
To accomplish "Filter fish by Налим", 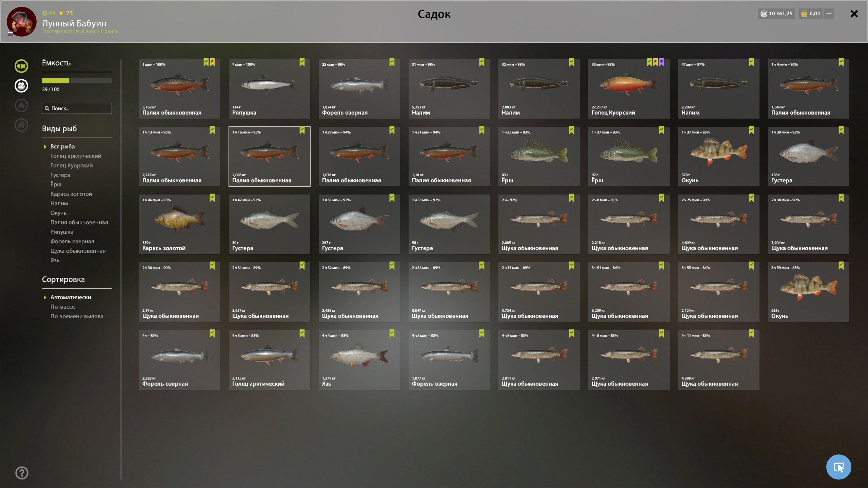I will click(59, 203).
